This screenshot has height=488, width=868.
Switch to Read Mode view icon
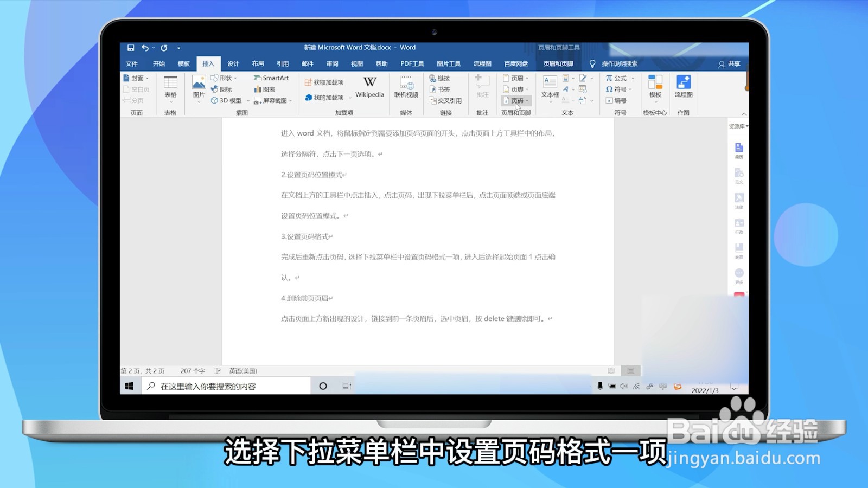pos(611,371)
